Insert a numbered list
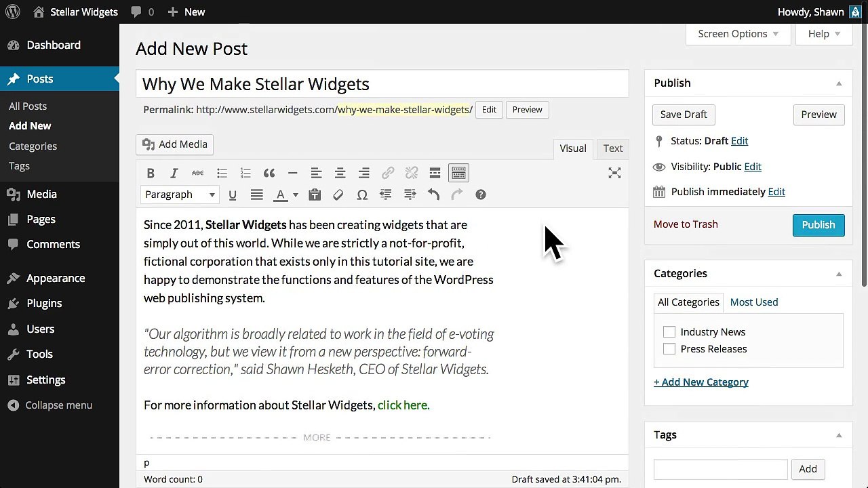The width and height of the screenshot is (868, 488). click(x=245, y=174)
